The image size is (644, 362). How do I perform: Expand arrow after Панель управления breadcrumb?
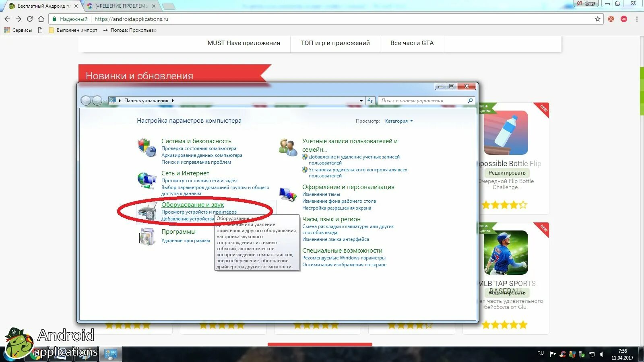(x=173, y=101)
